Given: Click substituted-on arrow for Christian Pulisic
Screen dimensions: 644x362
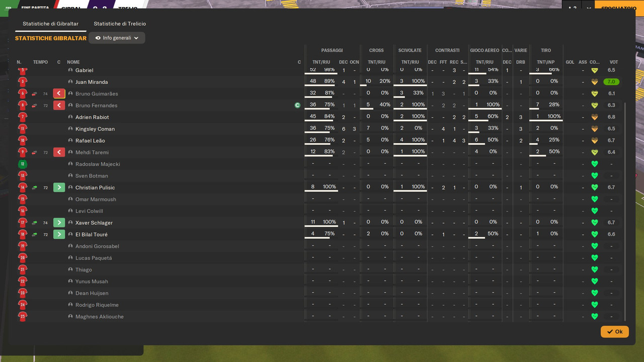Looking at the screenshot, I should click(x=59, y=188).
